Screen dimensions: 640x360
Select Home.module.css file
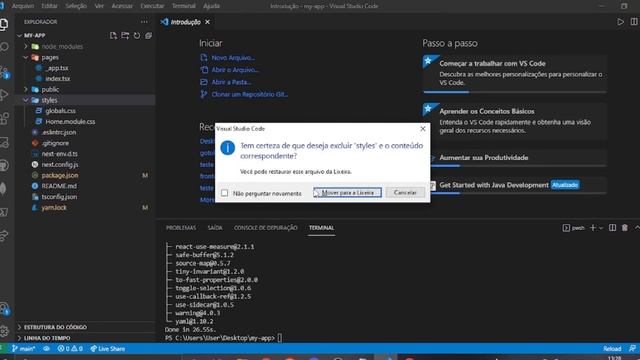tap(70, 122)
